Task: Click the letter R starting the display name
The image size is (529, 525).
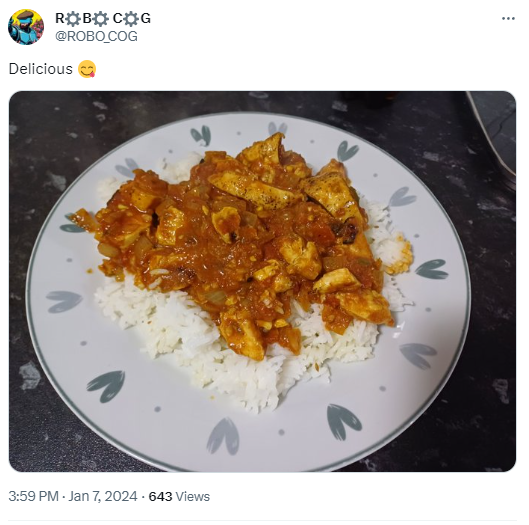Action: [60, 19]
